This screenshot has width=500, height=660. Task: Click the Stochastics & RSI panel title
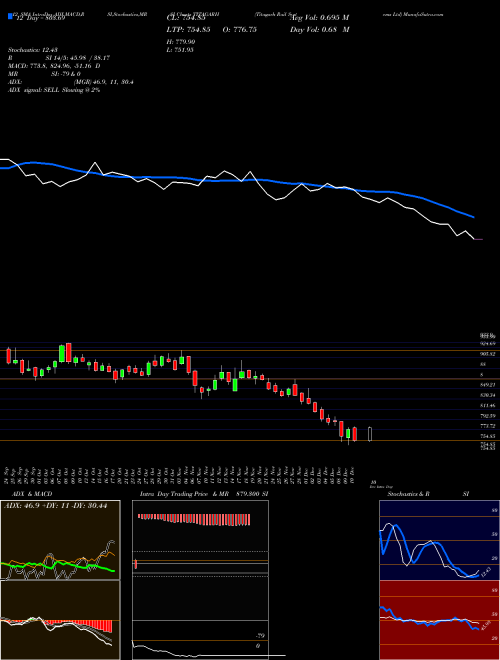click(428, 494)
